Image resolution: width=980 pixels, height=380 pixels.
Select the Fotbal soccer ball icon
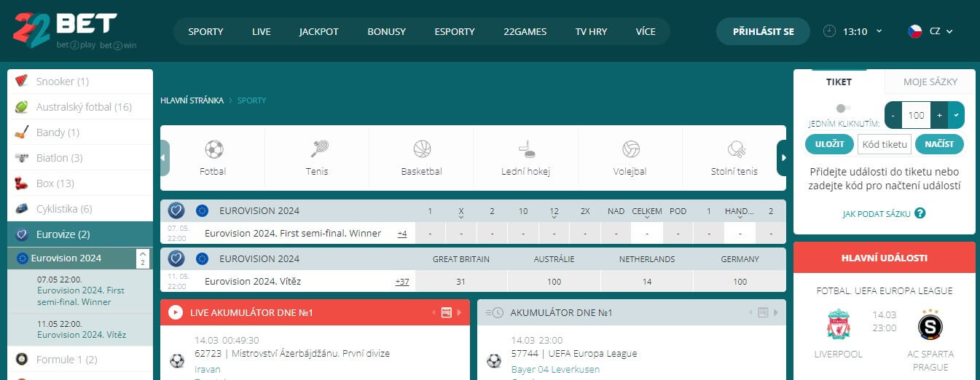coord(213,149)
